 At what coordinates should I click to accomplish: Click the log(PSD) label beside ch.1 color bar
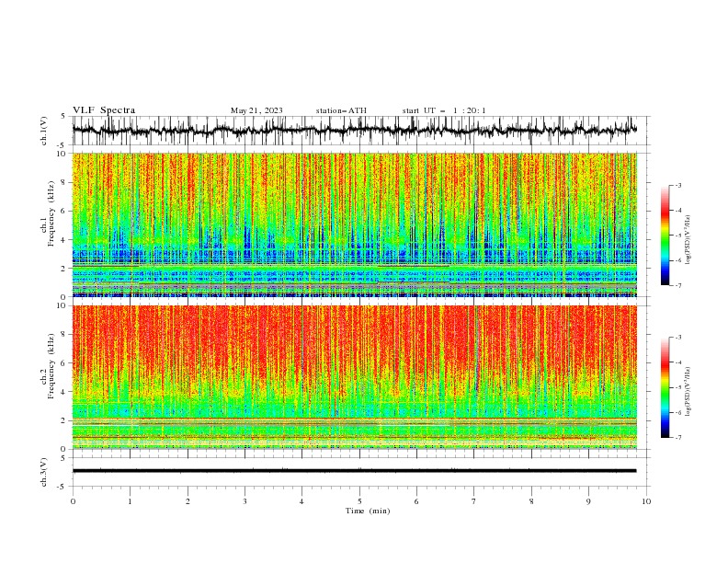688,240
